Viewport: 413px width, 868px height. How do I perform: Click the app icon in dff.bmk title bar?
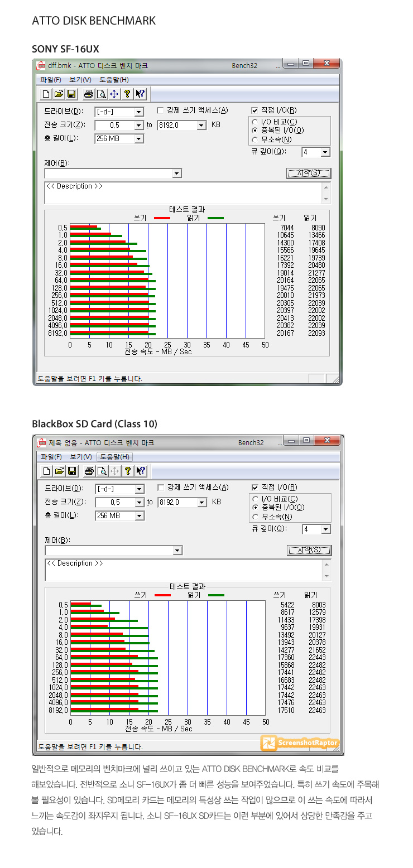pos(41,65)
